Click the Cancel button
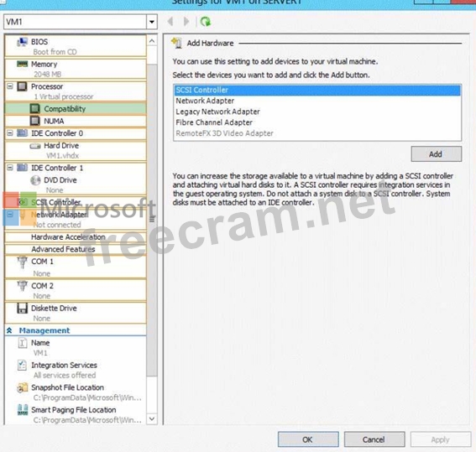The image size is (476, 452). point(374,439)
